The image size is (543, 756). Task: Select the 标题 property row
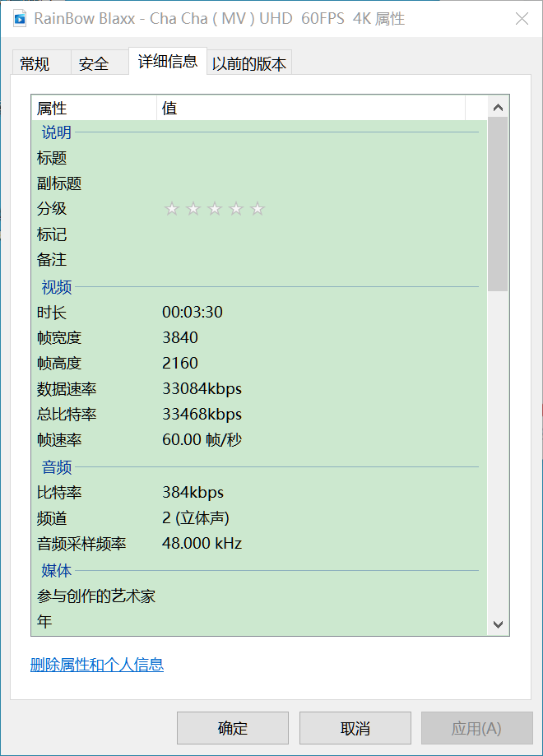259,158
